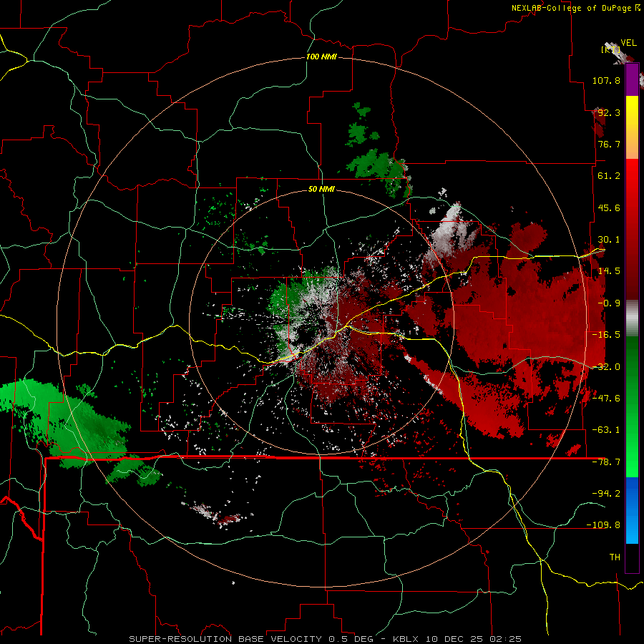
Task: Click the 45.6 velocity scale value
Action: [x=609, y=208]
